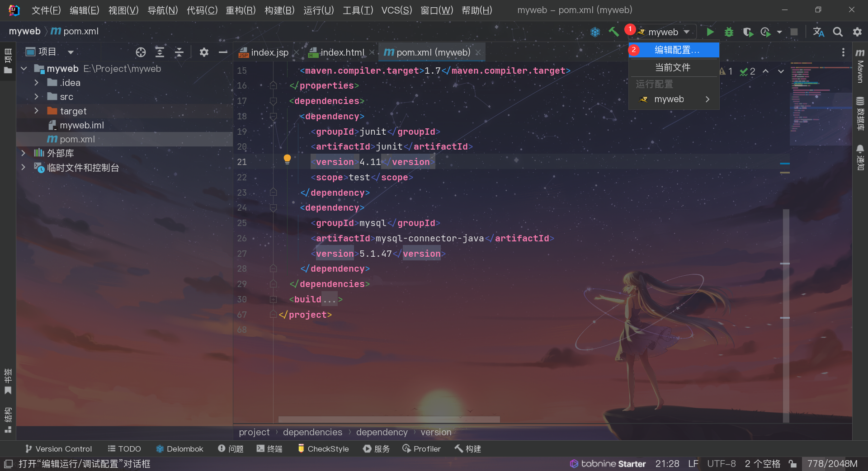Open project panel options gear
The image size is (868, 471).
coord(204,52)
